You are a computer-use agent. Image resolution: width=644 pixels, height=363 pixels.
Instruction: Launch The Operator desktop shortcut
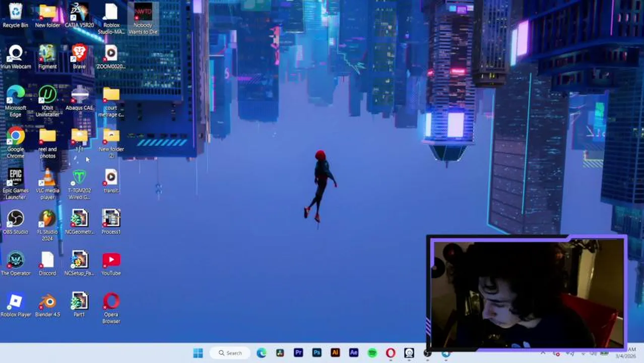(16, 264)
